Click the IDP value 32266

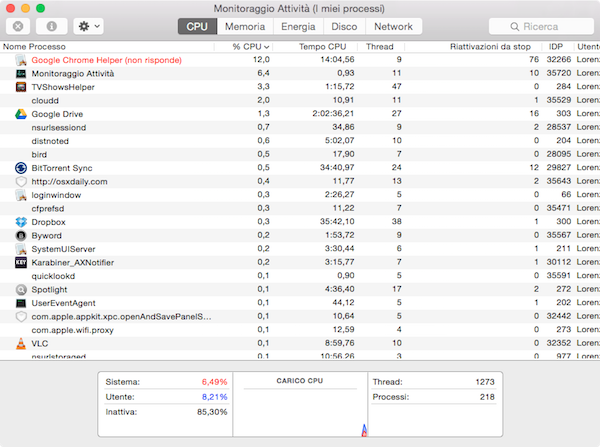[x=559, y=59]
